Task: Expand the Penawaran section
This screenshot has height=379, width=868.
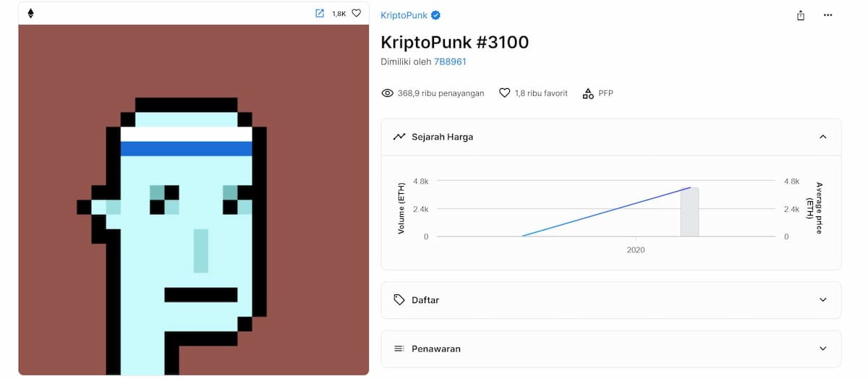Action: (x=822, y=349)
